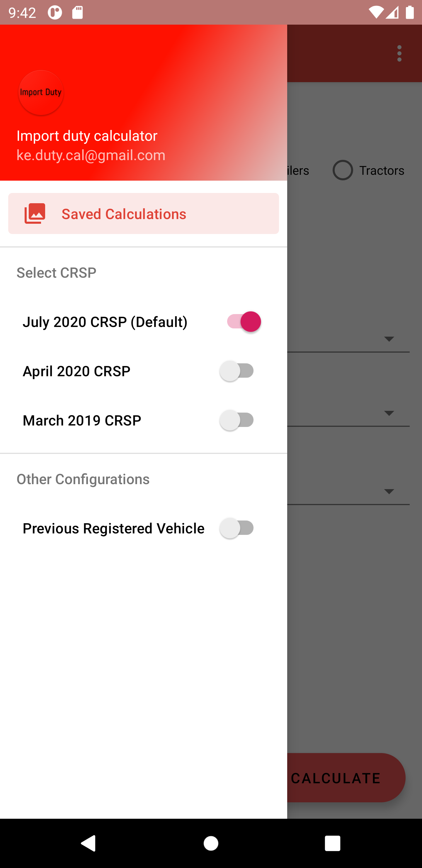
Task: Tap the March 2019 CRSP label
Action: click(x=82, y=421)
